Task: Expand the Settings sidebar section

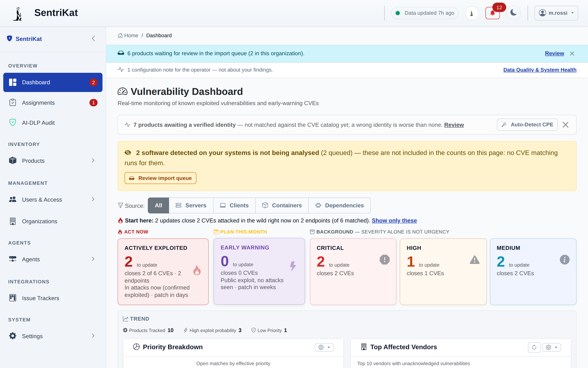Action: (x=53, y=336)
